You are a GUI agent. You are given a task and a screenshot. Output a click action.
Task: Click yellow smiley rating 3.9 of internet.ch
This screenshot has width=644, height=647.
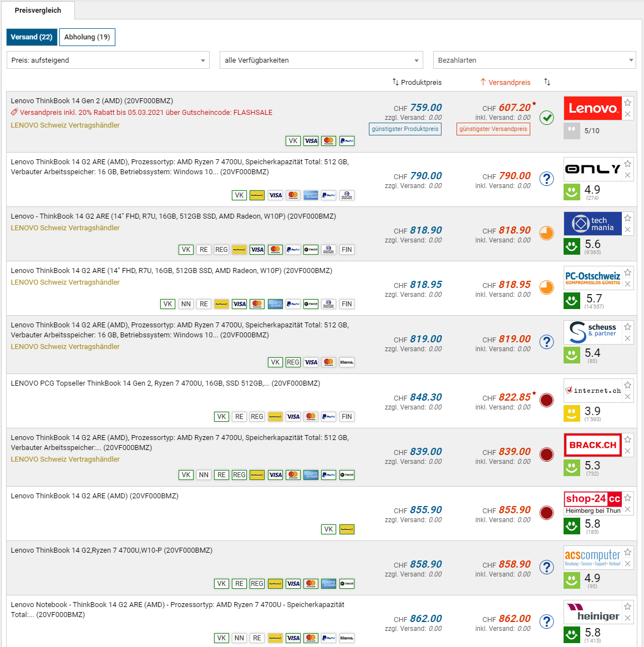click(x=572, y=413)
